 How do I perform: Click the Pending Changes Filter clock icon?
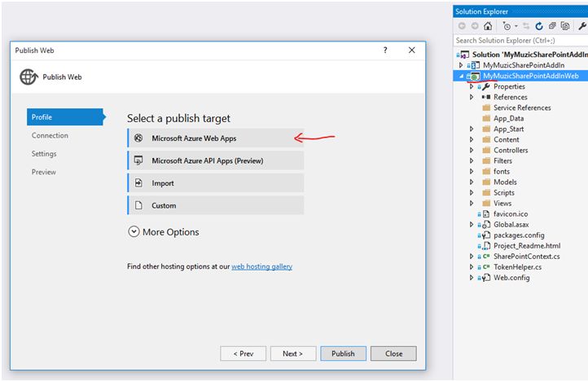tap(506, 26)
